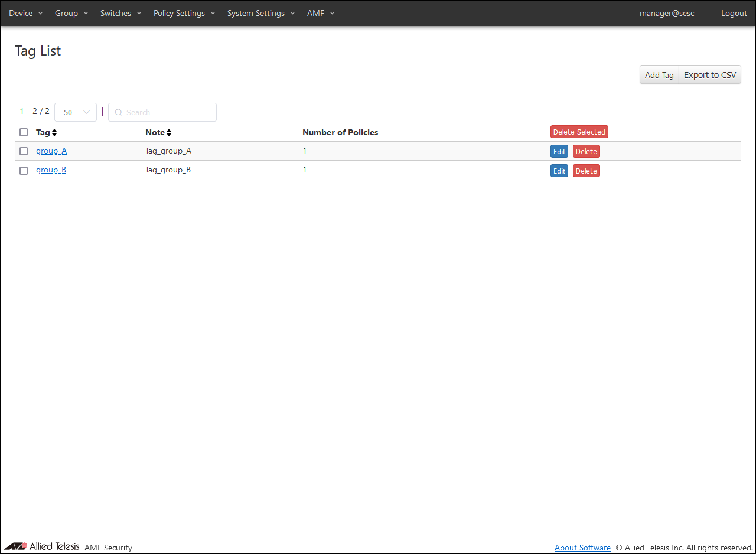Open the group_A tag link
756x554 pixels.
pos(51,151)
